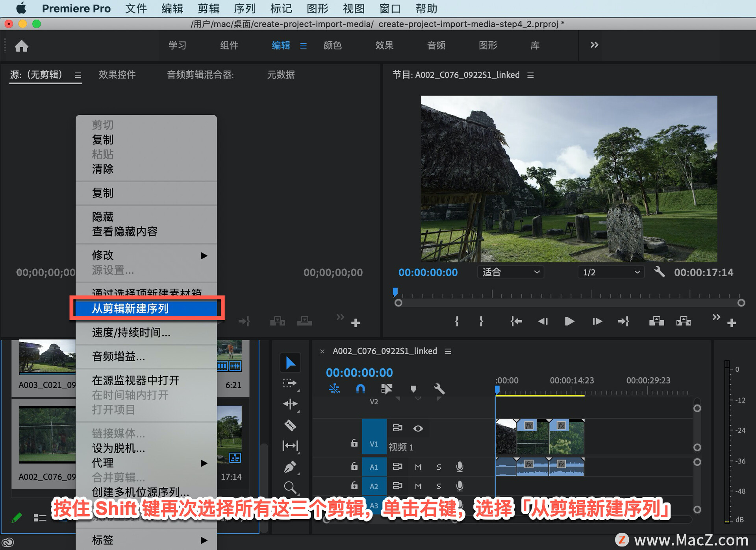Go to In point in Program Monitor
Image resolution: width=756 pixels, height=550 pixels.
tap(516, 321)
